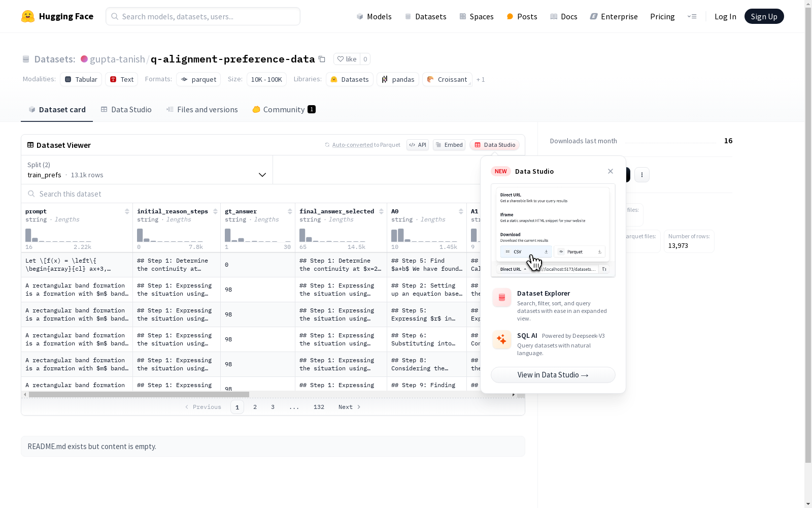Viewport: 812px width, 508px height.
Task: Click the q-alignment-preference-data dataset title
Action: pyautogui.click(x=233, y=59)
